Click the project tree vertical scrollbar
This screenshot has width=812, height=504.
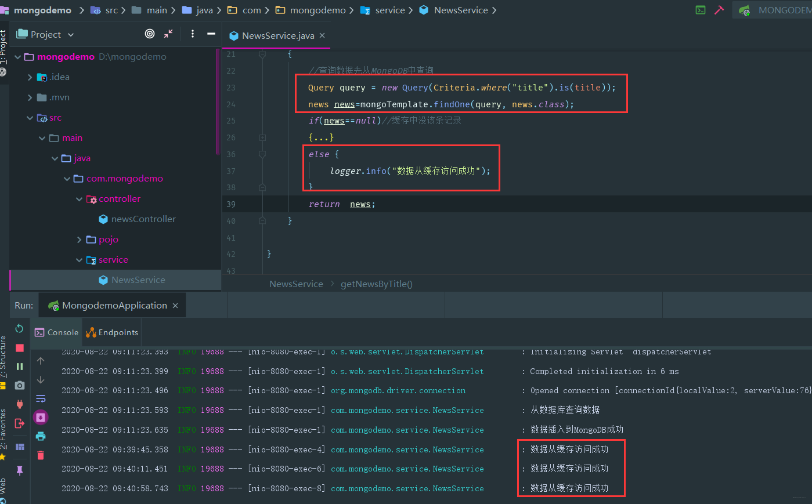pos(218,101)
